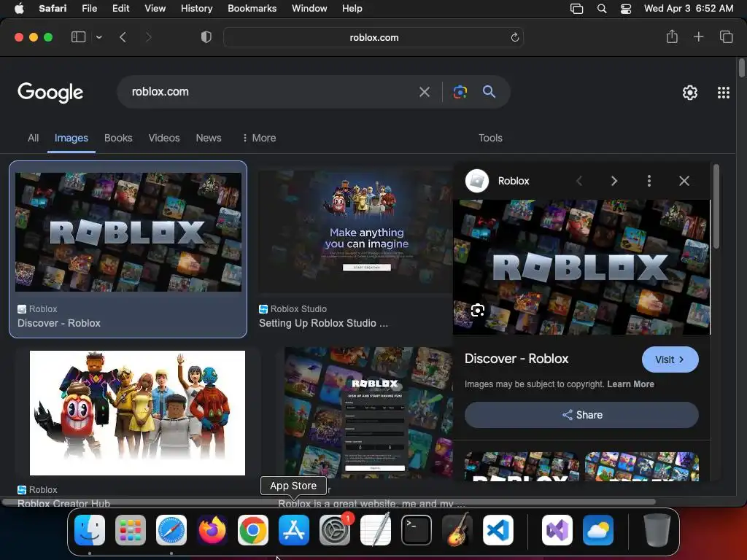Viewport: 747px width, 560px height.
Task: Open the Safari menu
Action: (x=53, y=8)
